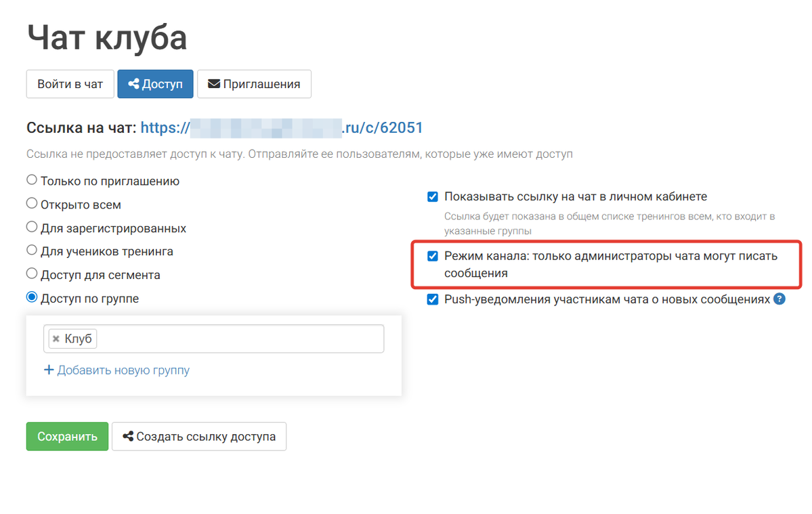Click the envelope icon on Приглашения button
The width and height of the screenshot is (812, 514).
214,83
